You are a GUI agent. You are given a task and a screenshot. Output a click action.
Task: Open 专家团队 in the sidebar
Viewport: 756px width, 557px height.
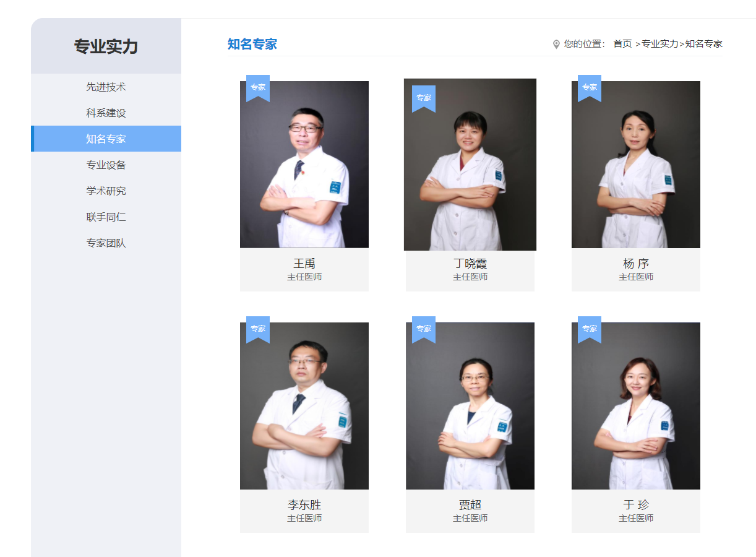(106, 243)
